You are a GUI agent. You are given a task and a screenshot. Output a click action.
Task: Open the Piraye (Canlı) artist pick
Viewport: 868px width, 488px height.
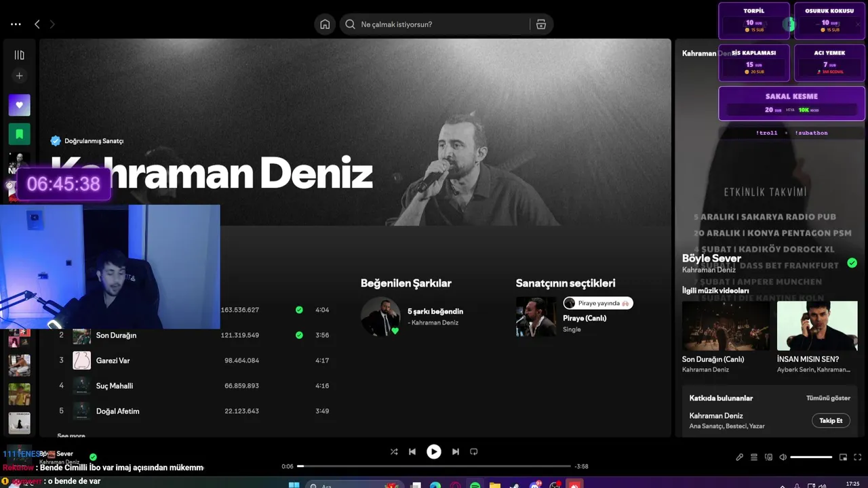pos(585,318)
